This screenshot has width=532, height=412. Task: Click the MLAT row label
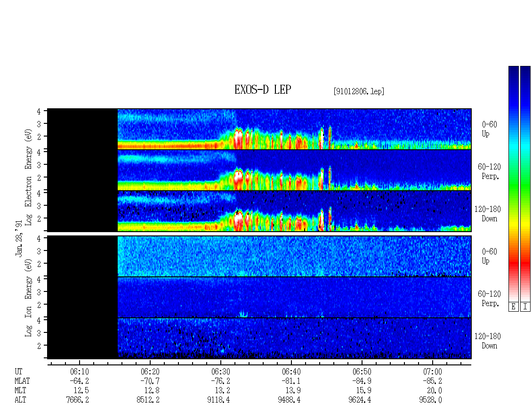click(x=23, y=381)
